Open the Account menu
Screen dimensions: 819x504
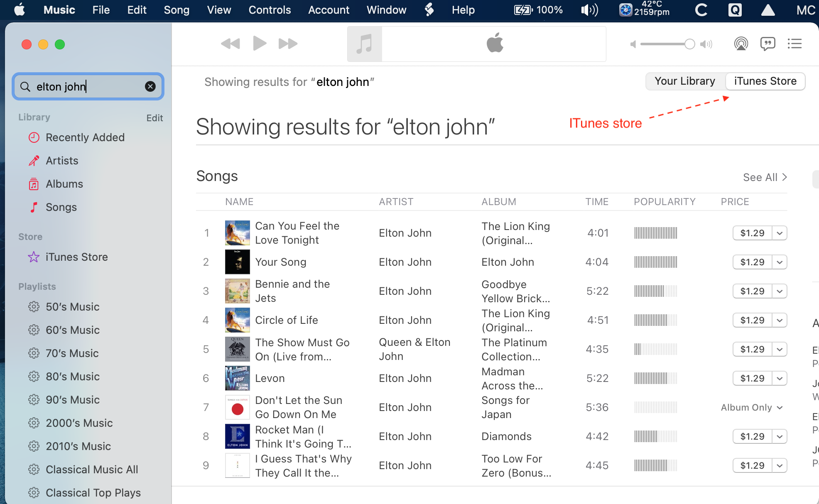click(329, 10)
